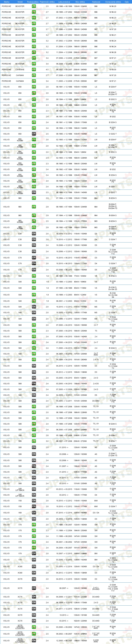The height and width of the screenshot is (644, 132).
Task: Click diesel ON icon in V60 D3 / D4 row
Action: tap(34, 513)
